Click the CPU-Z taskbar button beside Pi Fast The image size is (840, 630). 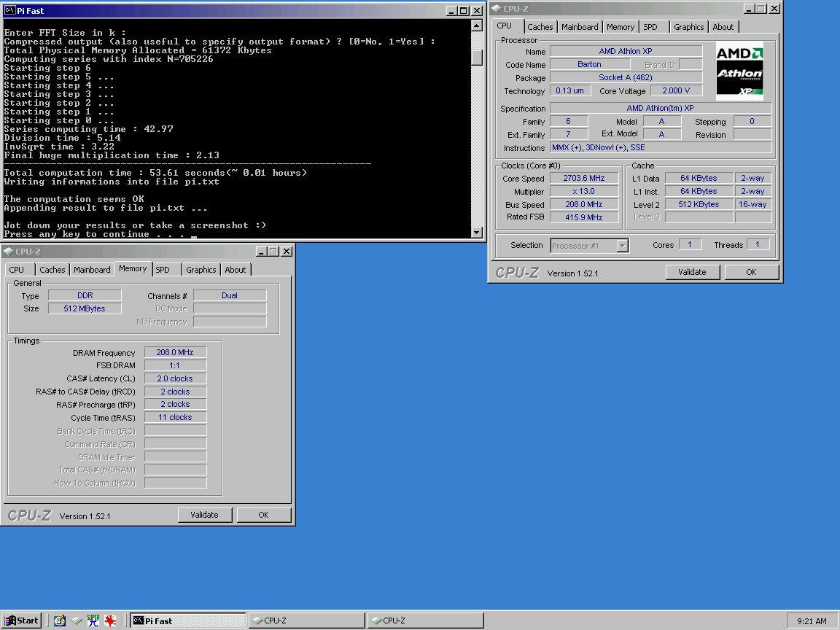point(306,621)
